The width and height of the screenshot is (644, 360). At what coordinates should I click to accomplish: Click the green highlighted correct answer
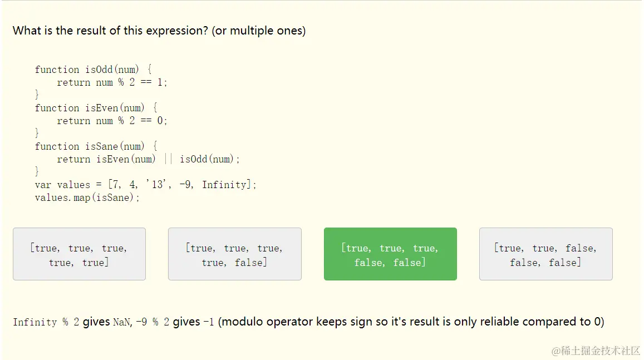(390, 254)
